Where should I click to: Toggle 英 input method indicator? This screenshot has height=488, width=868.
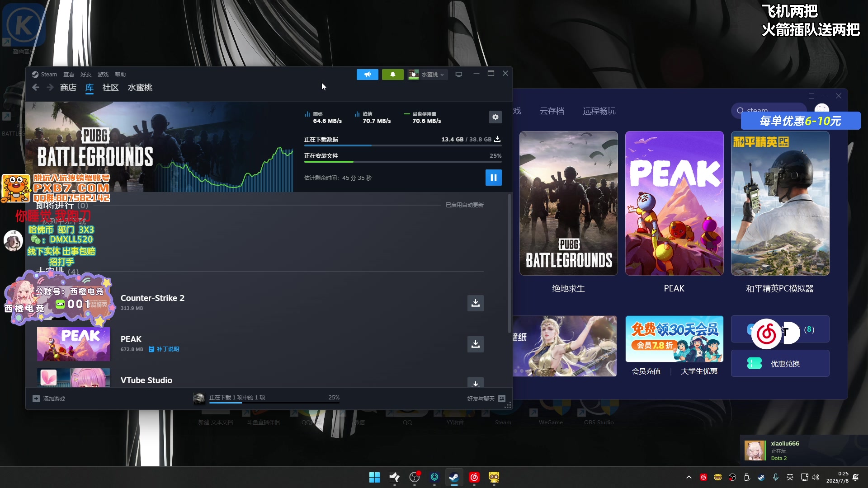[790, 477]
